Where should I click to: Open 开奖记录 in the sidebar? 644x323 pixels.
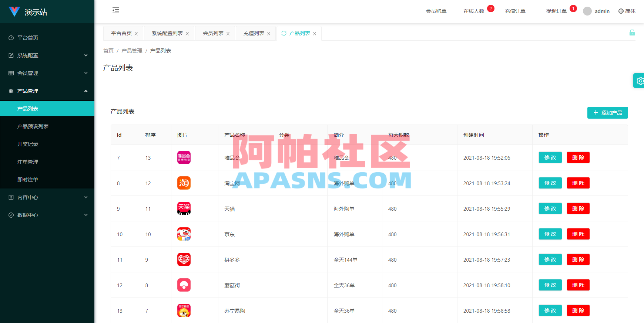pyautogui.click(x=47, y=144)
